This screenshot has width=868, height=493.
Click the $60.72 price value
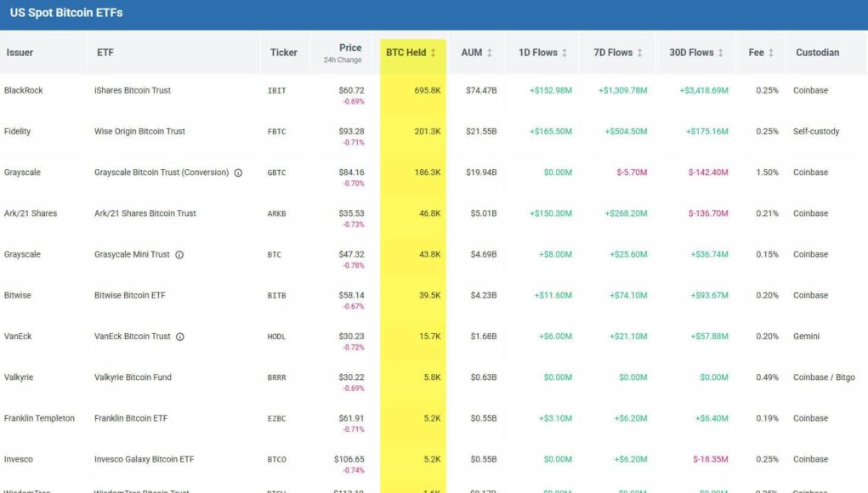point(351,90)
